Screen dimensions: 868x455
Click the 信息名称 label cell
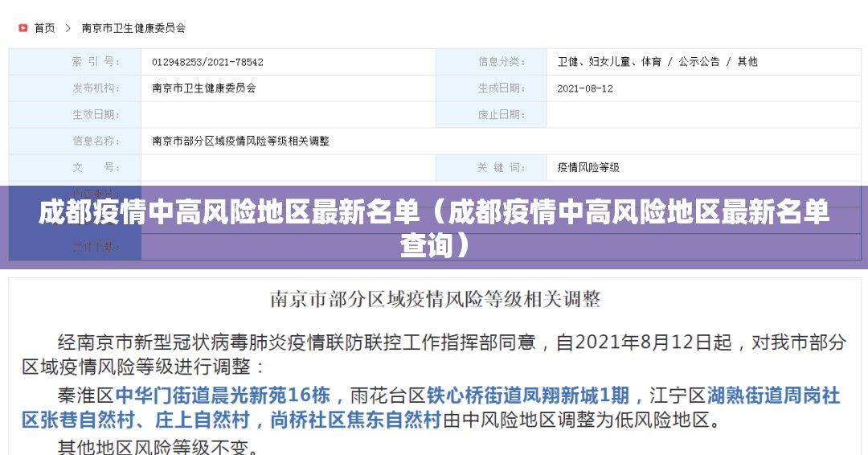pyautogui.click(x=75, y=141)
